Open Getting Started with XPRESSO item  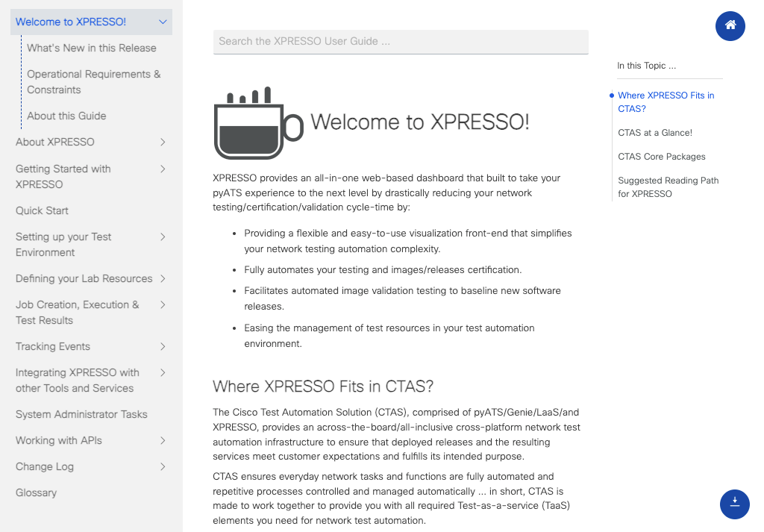[63, 176]
